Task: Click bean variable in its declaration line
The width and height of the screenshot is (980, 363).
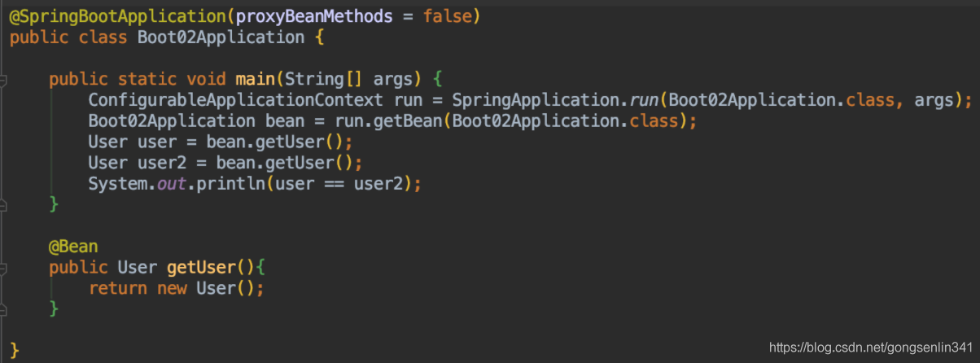Action: pos(284,121)
